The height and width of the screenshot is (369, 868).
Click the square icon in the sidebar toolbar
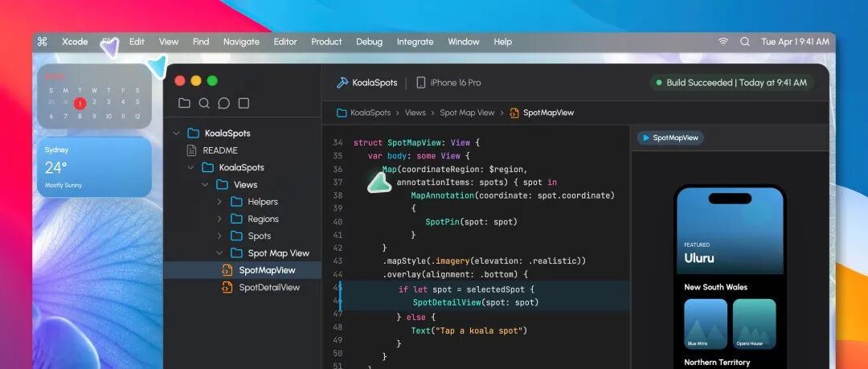tap(244, 103)
